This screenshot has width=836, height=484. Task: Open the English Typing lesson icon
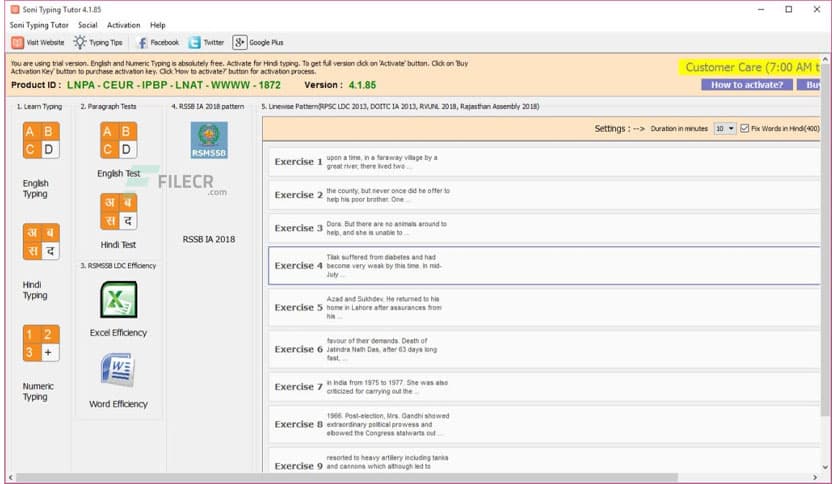tap(41, 141)
